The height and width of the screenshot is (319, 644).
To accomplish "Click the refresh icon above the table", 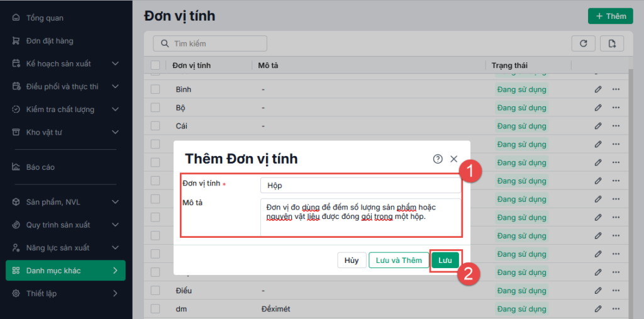I will tap(583, 43).
